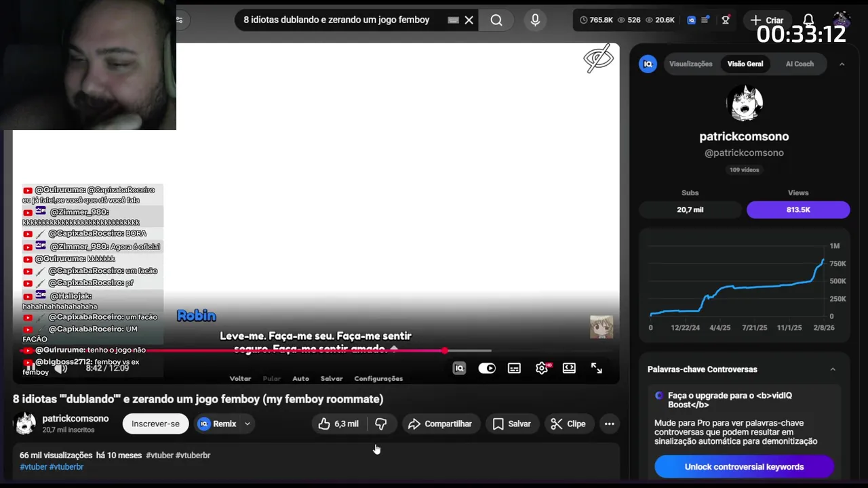Click 66 mil visualizações text
868x488 pixels.
point(56,455)
